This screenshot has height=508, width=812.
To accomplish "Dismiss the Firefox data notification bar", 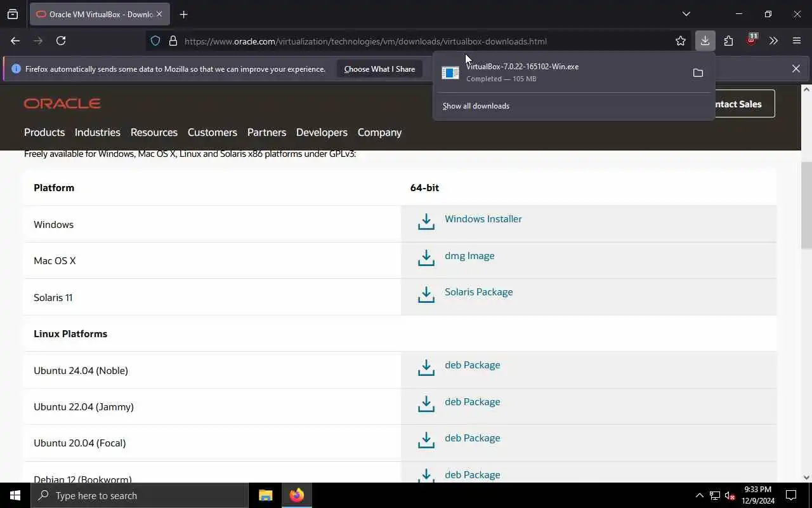I will click(796, 69).
